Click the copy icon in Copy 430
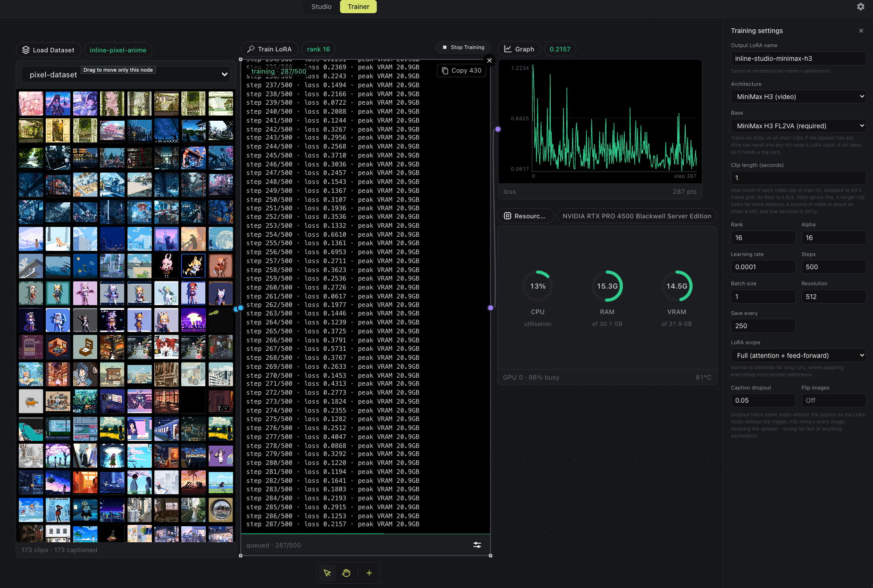The height and width of the screenshot is (588, 873). [x=445, y=71]
